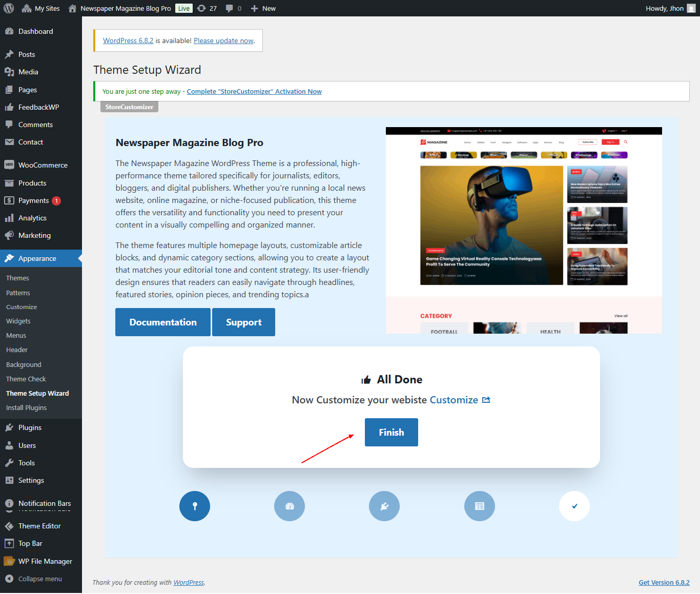Click the Marketing megaphone icon
Screen dimensions: 700x594
point(9,235)
